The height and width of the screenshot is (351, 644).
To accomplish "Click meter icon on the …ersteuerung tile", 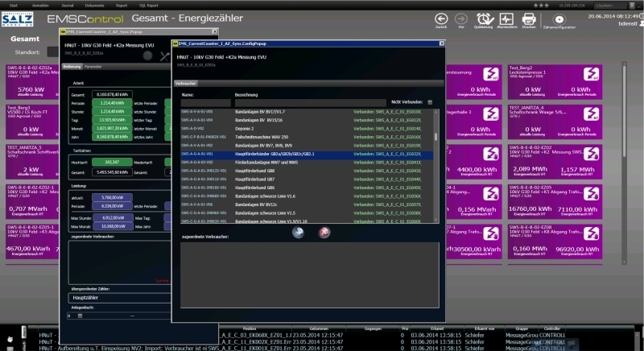I will [x=491, y=74].
